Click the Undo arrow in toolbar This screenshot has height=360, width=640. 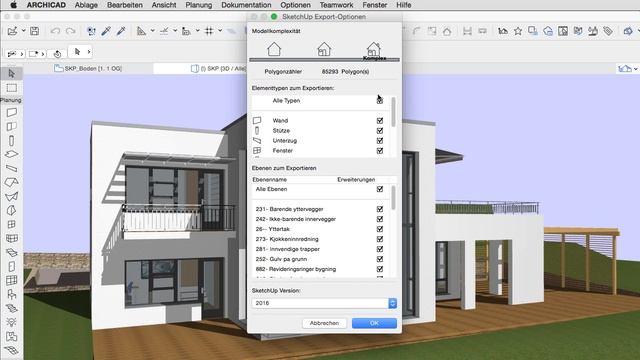coord(55,31)
